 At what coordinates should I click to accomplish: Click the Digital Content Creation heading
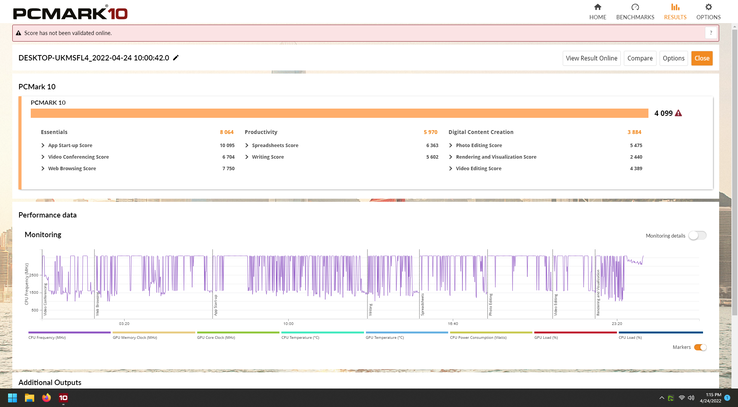tap(481, 132)
